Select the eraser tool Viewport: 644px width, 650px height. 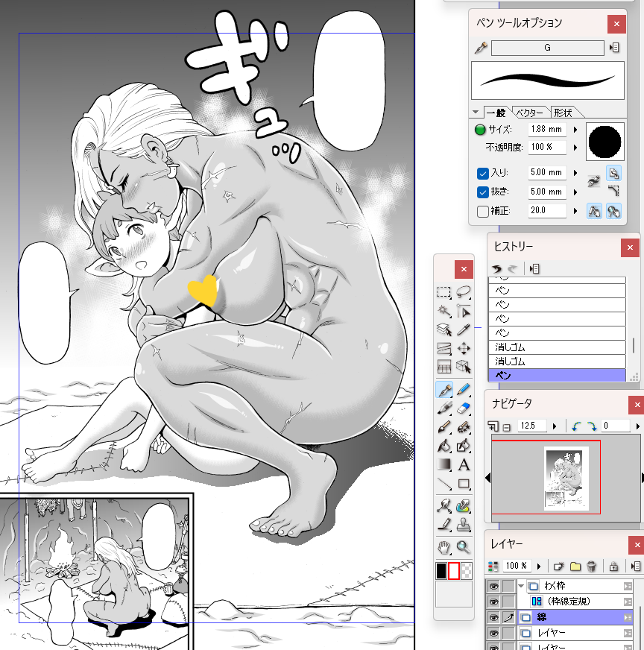coord(464,408)
